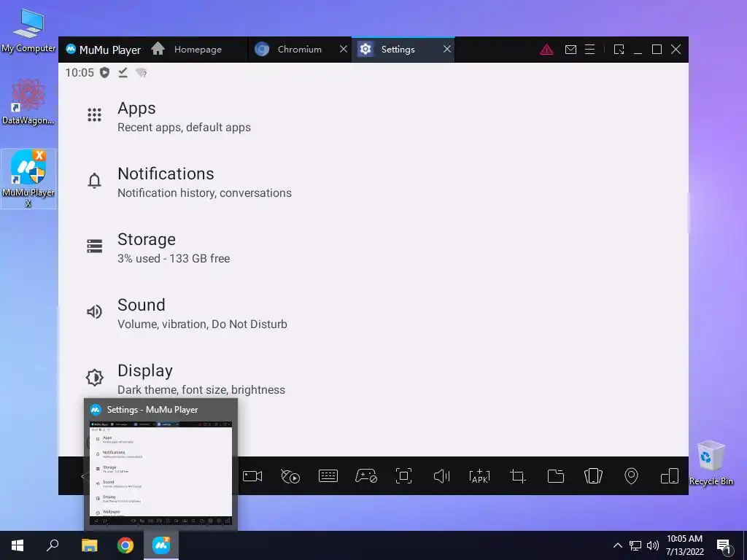Click 'Recent apps, default apps' subtitle
Screen dimensions: 747x560
[184, 128]
